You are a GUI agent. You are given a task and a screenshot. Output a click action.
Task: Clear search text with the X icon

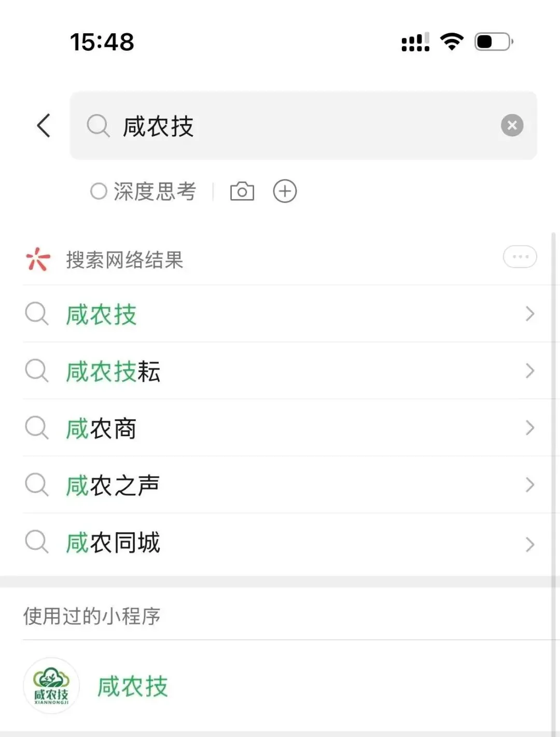point(512,125)
